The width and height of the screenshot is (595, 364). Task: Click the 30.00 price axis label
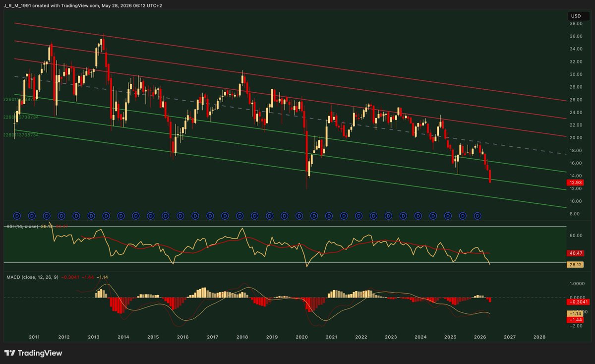(576, 74)
